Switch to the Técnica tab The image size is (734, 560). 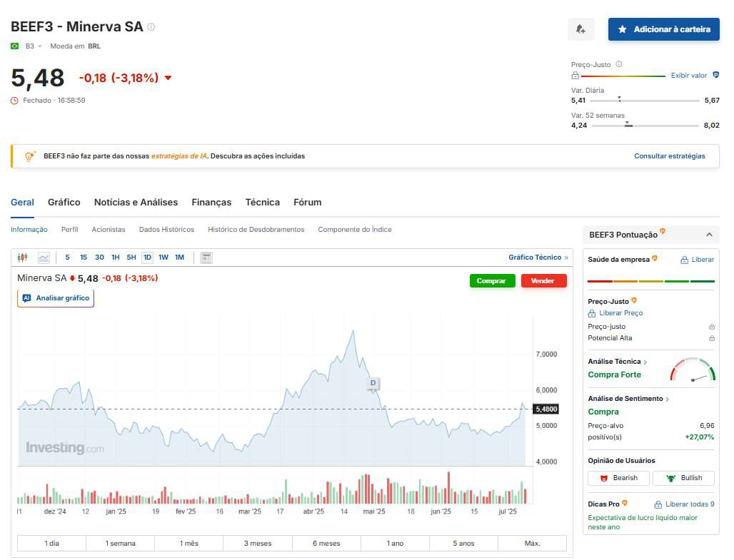point(263,202)
